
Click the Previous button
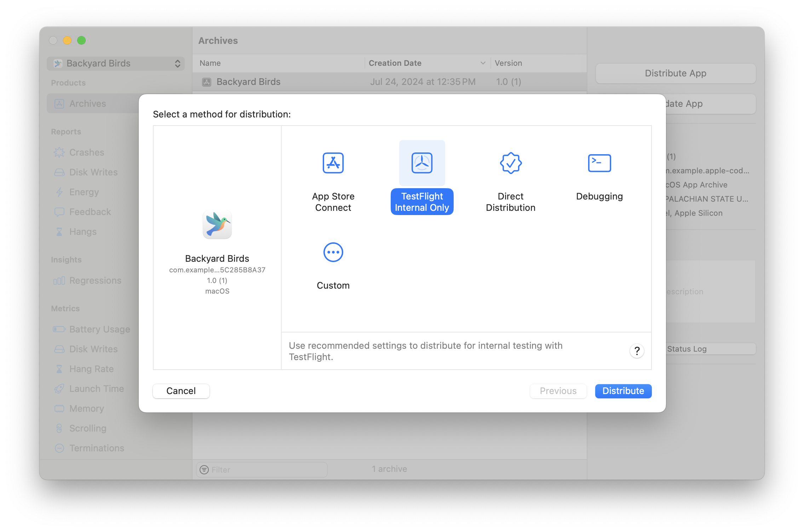coord(558,391)
